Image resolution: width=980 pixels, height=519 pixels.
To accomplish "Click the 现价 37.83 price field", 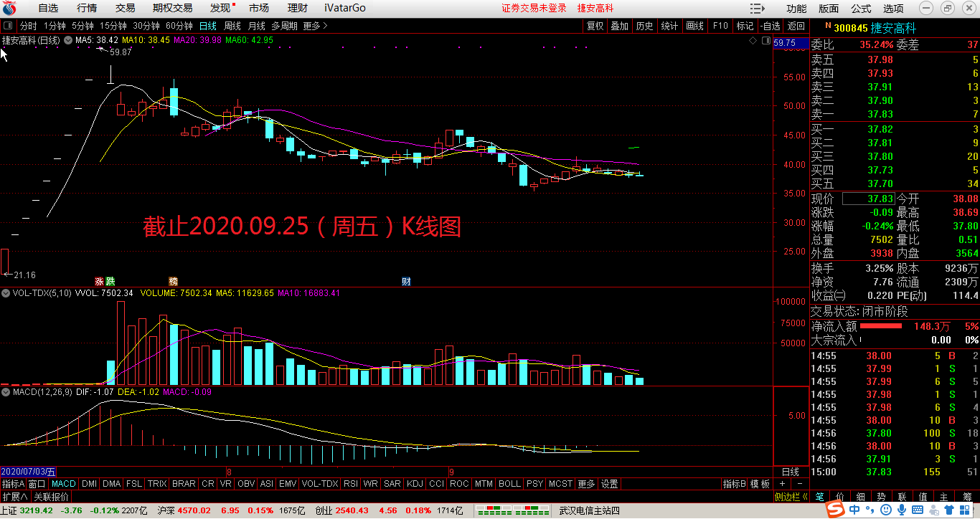I will pos(868,199).
